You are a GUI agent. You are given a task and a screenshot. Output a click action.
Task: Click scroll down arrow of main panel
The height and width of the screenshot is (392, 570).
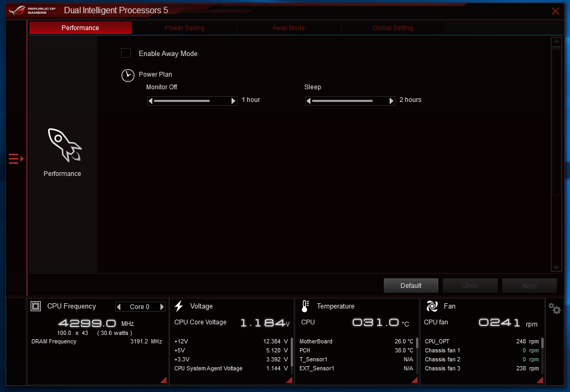click(x=556, y=268)
